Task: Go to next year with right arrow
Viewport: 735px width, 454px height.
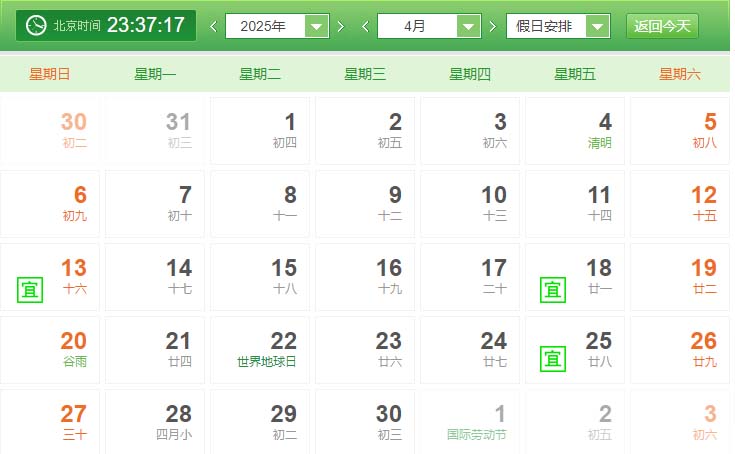Action: coord(341,26)
